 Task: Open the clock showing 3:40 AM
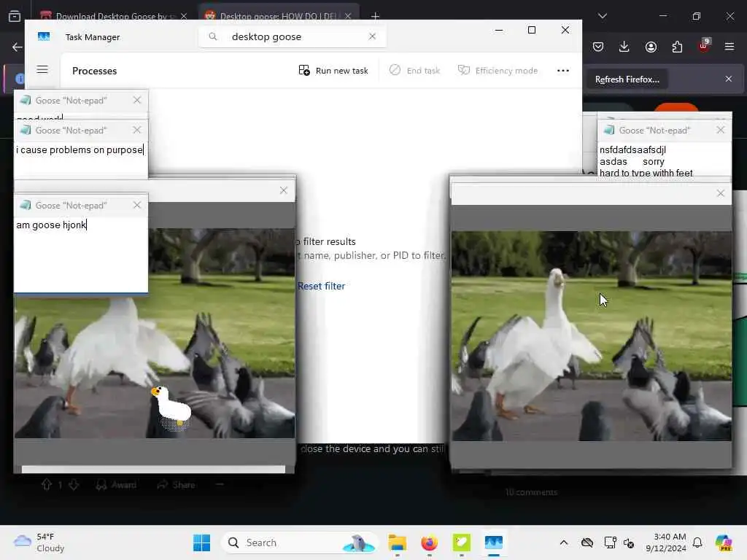(x=665, y=542)
